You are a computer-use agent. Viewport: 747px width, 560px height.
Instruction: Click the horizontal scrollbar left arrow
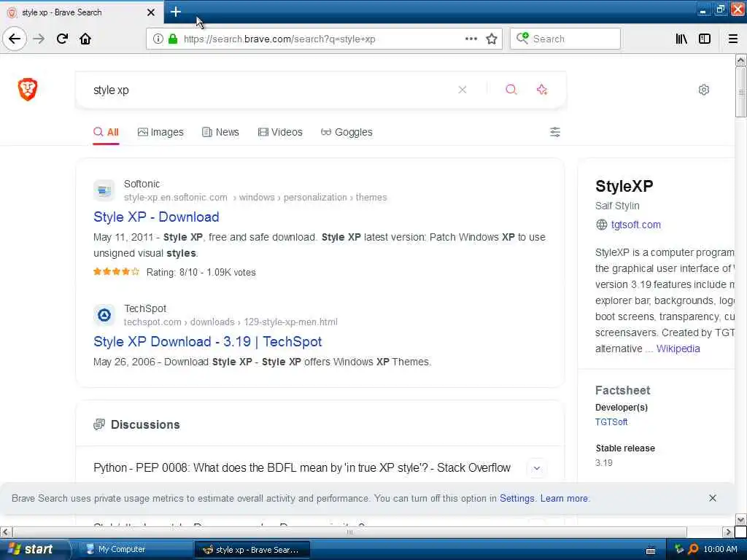6,532
